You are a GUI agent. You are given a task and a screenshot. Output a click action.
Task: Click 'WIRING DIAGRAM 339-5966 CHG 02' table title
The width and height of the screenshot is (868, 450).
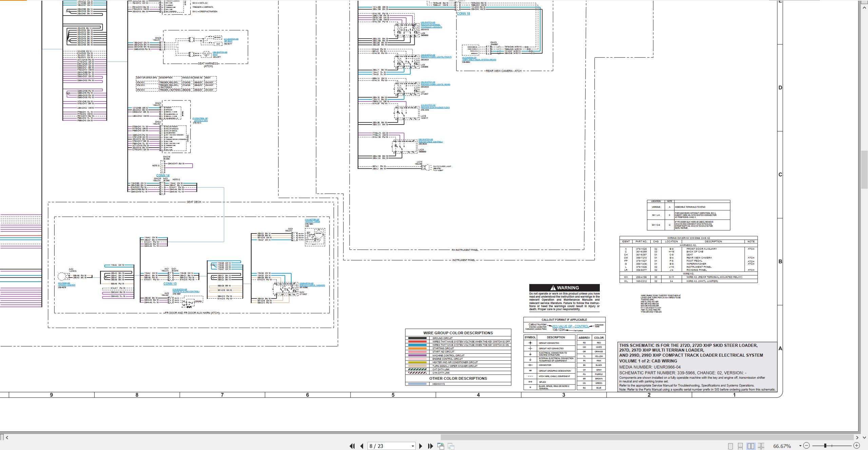point(688,238)
